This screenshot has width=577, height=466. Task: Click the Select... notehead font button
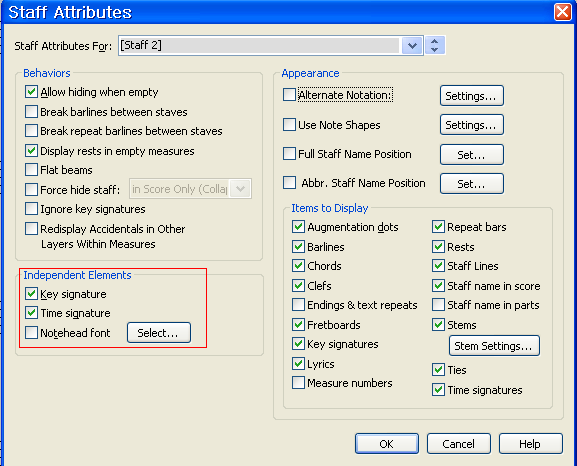159,333
